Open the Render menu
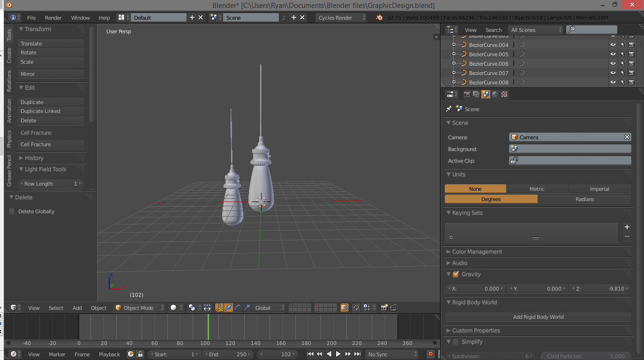 point(53,17)
